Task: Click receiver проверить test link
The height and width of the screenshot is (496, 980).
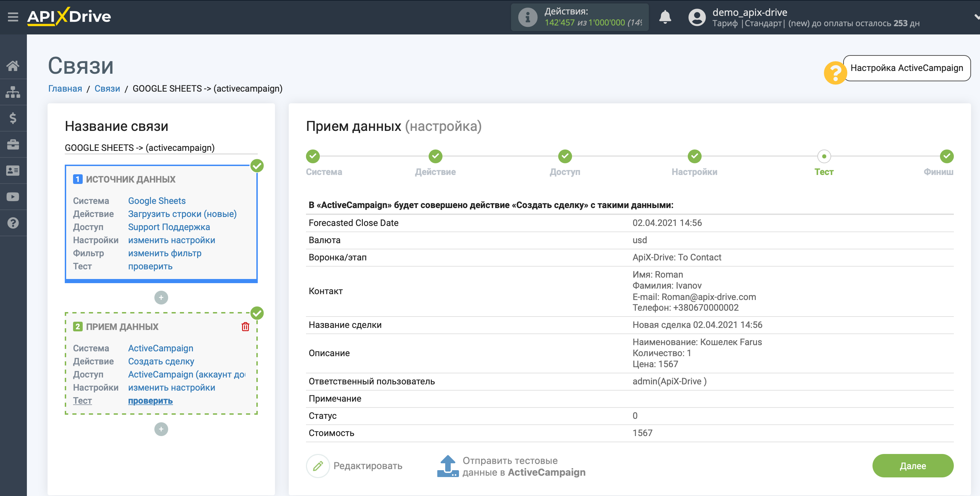Action: point(150,401)
